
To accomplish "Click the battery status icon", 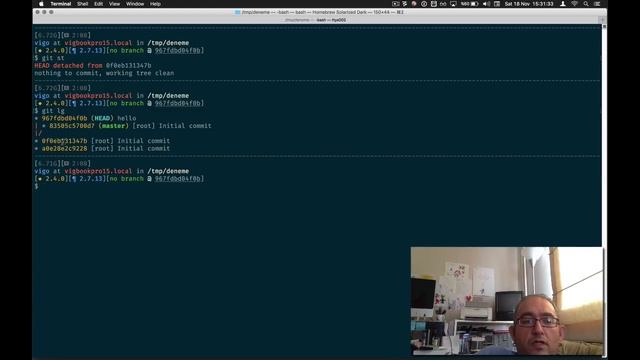I will (474, 4).
